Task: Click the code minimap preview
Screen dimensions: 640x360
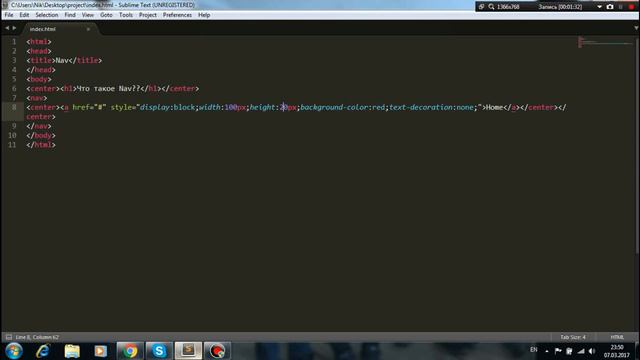Action: coord(605,42)
